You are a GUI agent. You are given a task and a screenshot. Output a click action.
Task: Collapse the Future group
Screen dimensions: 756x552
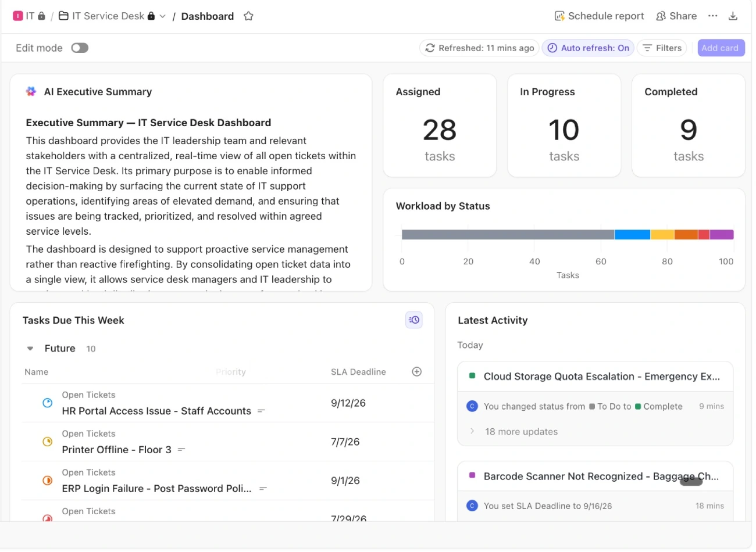click(x=30, y=349)
